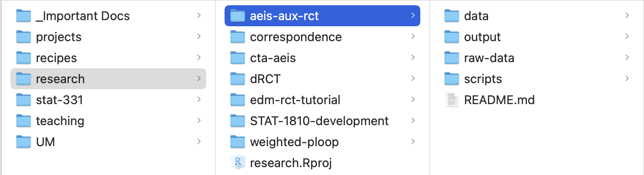Click the raw-data folder icon
The image size is (644, 175).
pos(452,58)
